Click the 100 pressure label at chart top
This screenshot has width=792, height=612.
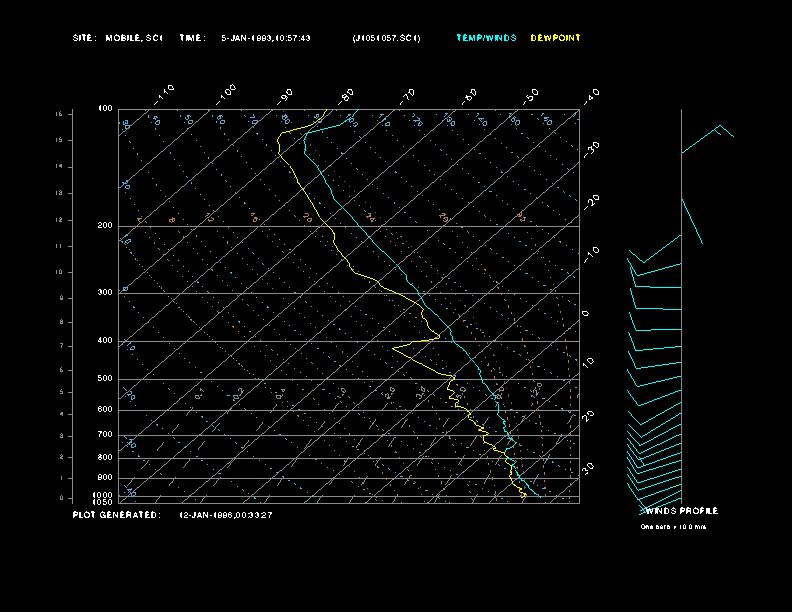pos(105,108)
